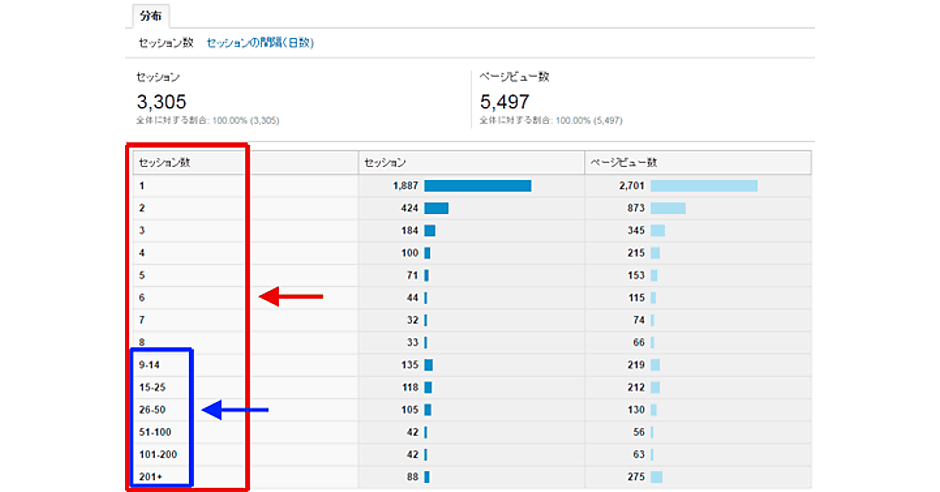Click pageviews value 63
The height and width of the screenshot is (492, 940).
[639, 454]
